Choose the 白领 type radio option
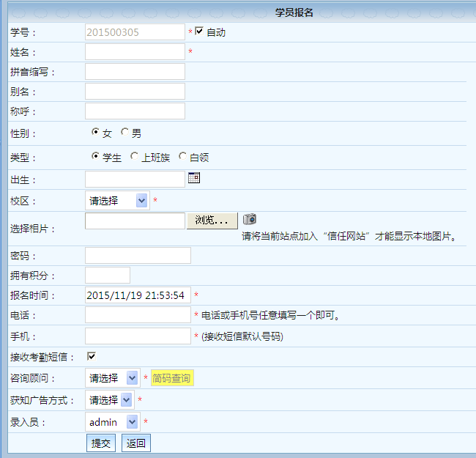The height and width of the screenshot is (458, 476). coord(182,157)
